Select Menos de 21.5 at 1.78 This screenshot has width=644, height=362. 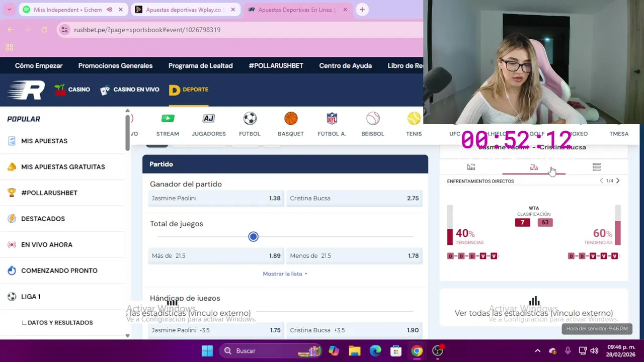(x=354, y=256)
